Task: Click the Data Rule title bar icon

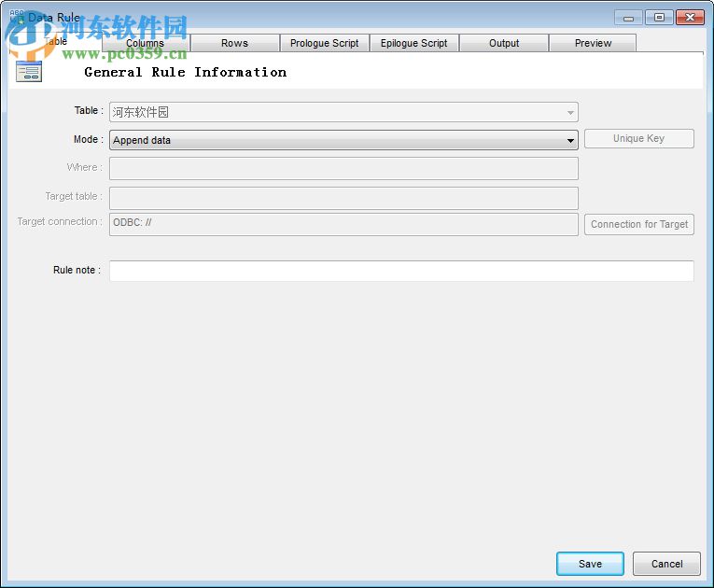Action: pos(18,17)
